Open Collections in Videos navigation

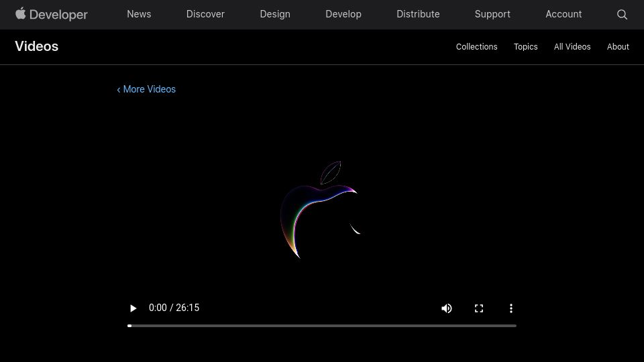(476, 47)
